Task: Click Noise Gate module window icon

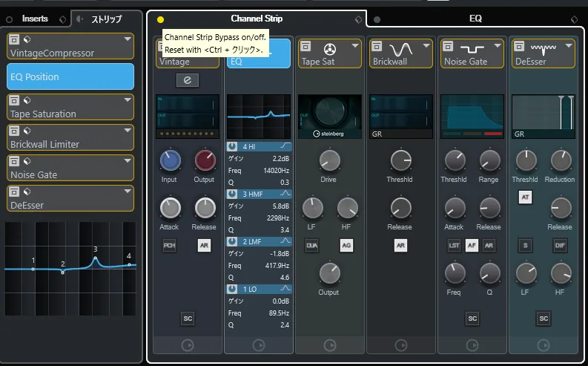Action: pos(448,46)
